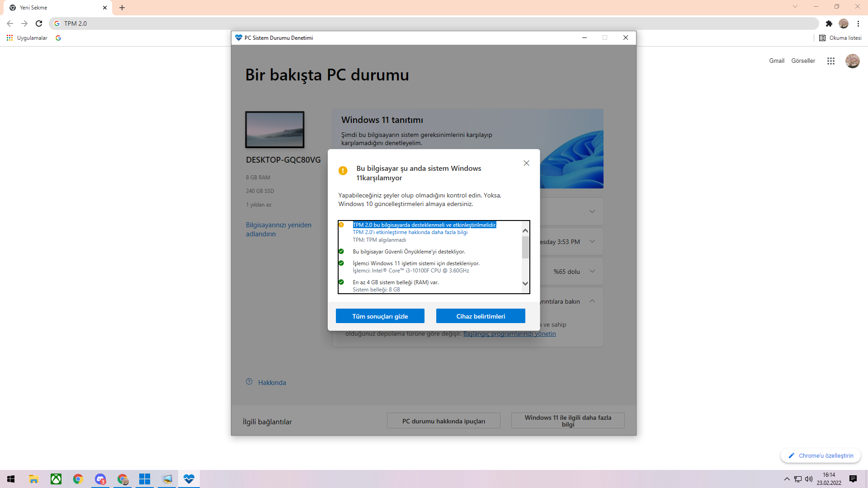The image size is (868, 488).
Task: Reload the Chrome page
Action: pos(39,23)
